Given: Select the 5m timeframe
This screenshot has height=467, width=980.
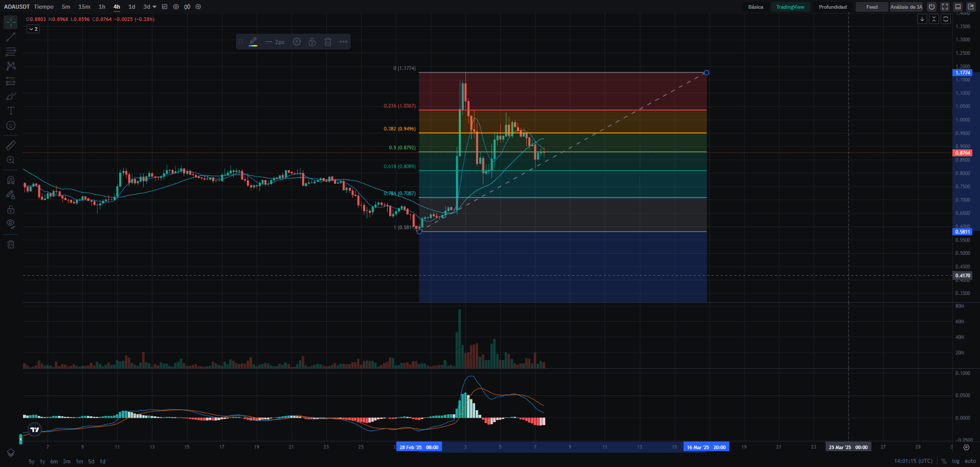Looking at the screenshot, I should pos(66,7).
